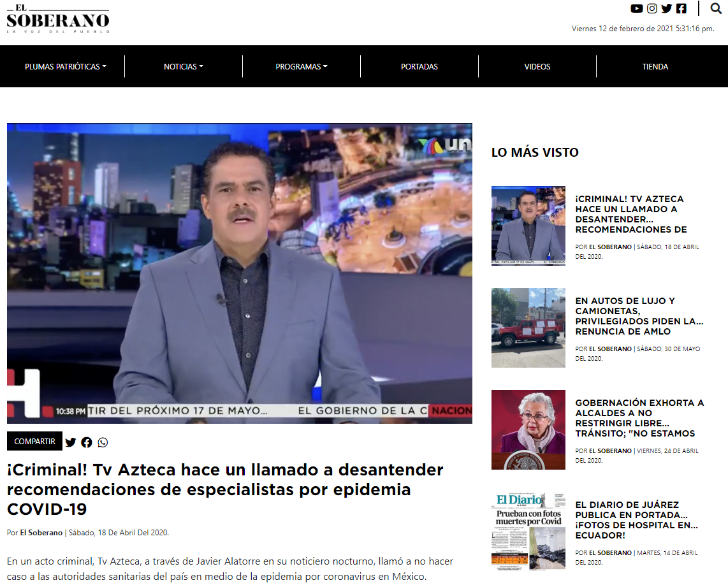Open the YouTube channel icon
Screen dimensions: 728x585
pos(637,8)
